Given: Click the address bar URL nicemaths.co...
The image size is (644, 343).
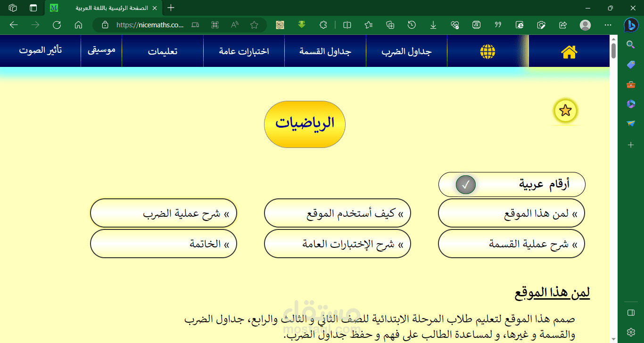Looking at the screenshot, I should tap(150, 25).
